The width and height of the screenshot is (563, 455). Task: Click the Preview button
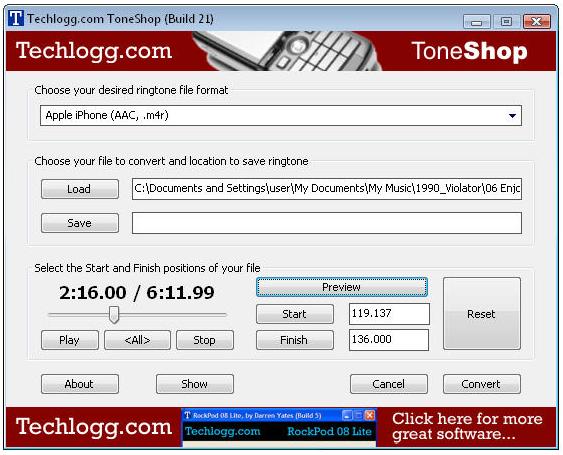(x=341, y=287)
